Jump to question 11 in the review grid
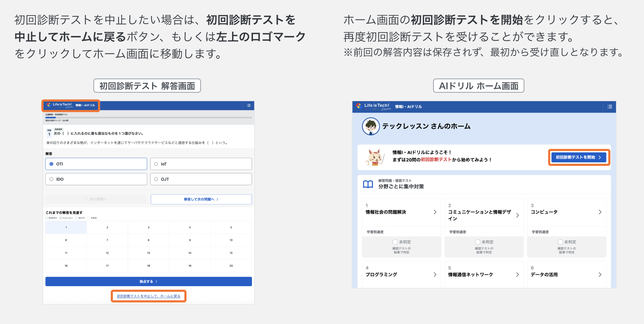This screenshot has width=644, height=324. [66, 253]
